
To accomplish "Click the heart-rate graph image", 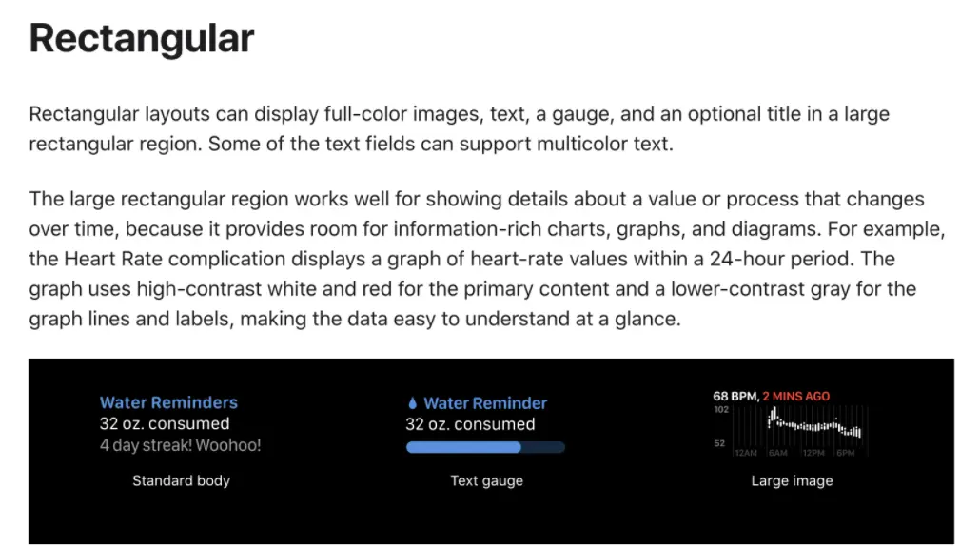I will coord(791,431).
